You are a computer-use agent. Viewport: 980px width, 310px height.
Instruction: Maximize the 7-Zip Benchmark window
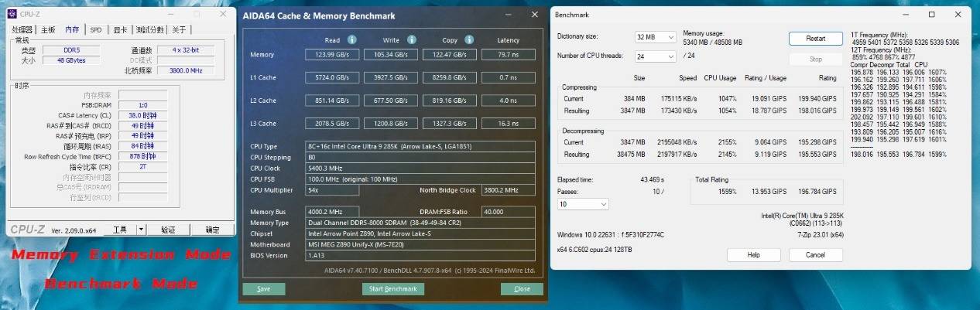[931, 14]
